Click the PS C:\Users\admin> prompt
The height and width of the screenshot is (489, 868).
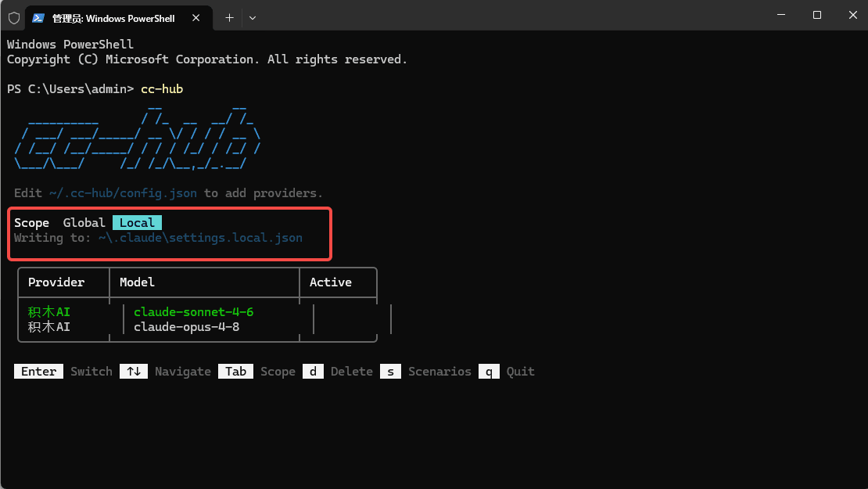(70, 89)
